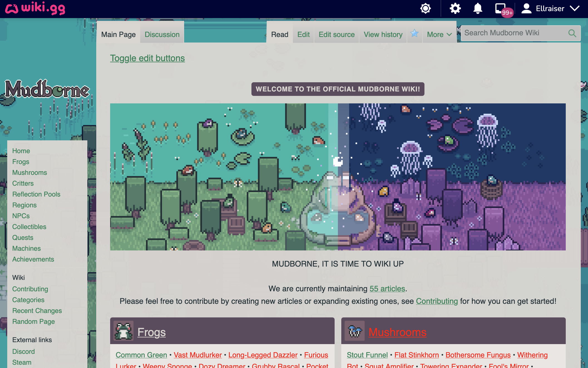Viewport: 588px width, 368px height.
Task: Open the notices icon with 99+ badge
Action: 503,9
